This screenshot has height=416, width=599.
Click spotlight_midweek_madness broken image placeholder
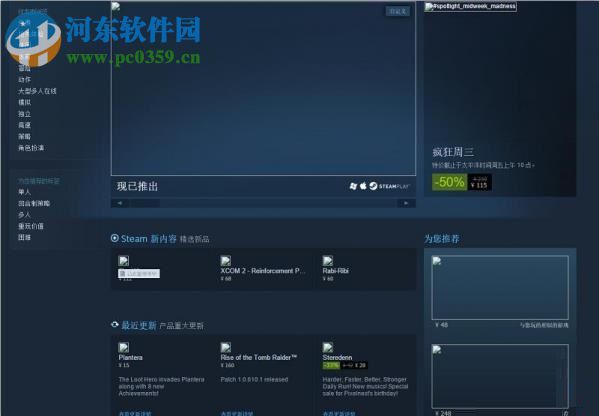pyautogui.click(x=471, y=6)
